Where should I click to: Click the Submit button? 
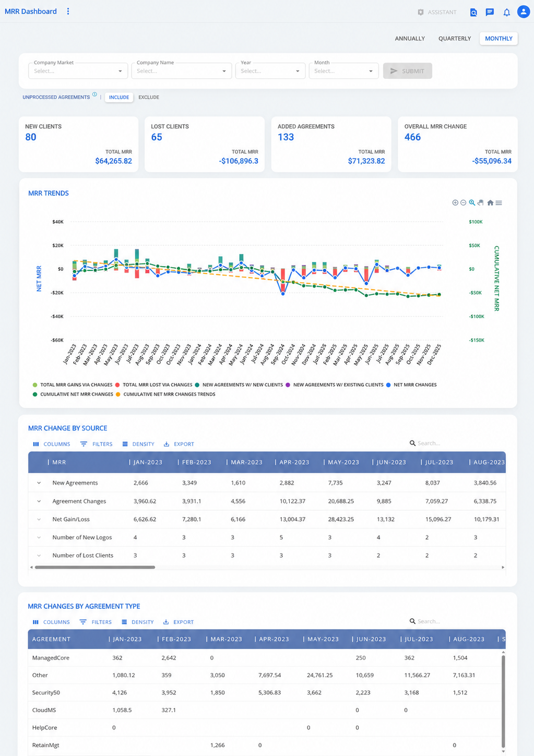click(407, 71)
